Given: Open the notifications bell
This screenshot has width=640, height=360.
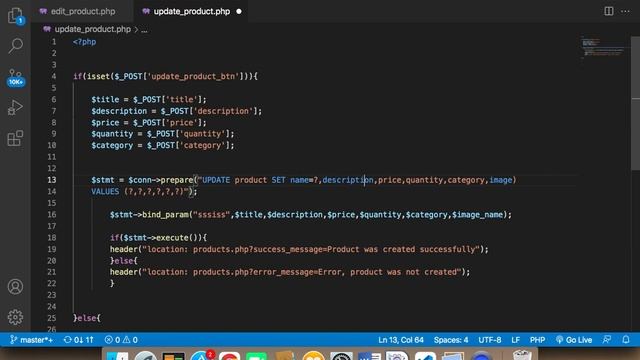Looking at the screenshot, I should coord(626,340).
